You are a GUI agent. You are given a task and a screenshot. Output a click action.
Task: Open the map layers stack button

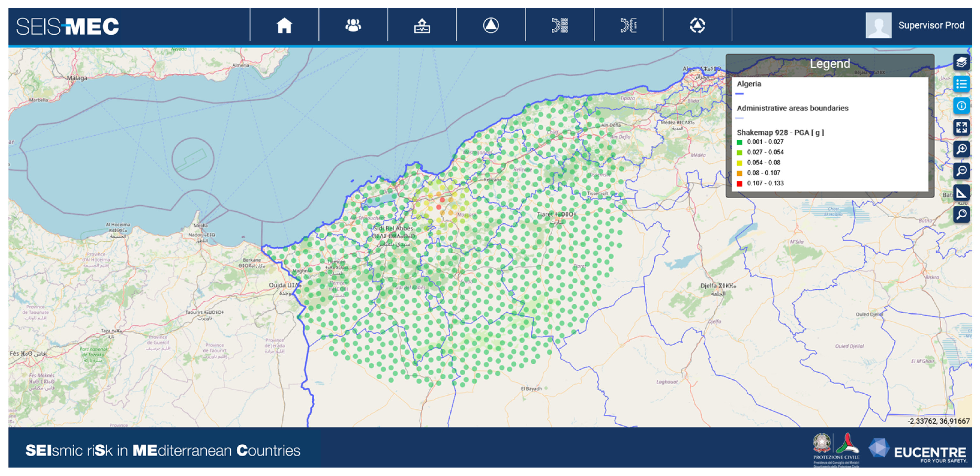(x=961, y=62)
